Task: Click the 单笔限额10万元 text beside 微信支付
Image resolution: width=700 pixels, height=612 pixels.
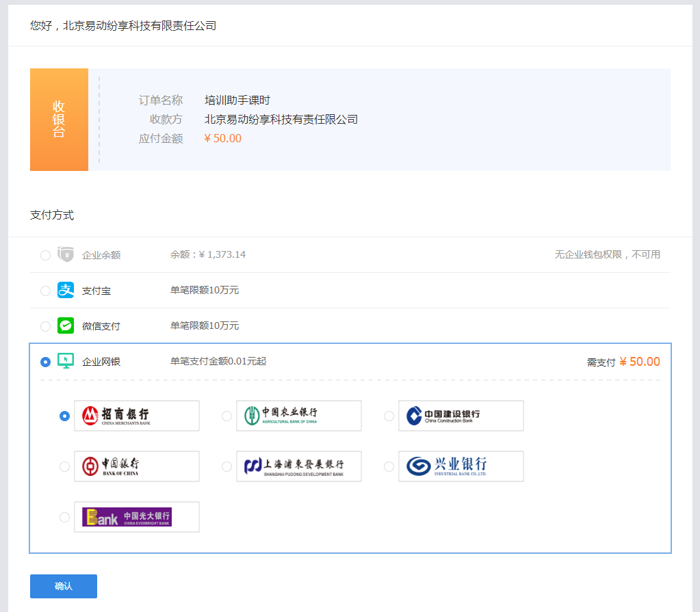Action: (x=205, y=325)
